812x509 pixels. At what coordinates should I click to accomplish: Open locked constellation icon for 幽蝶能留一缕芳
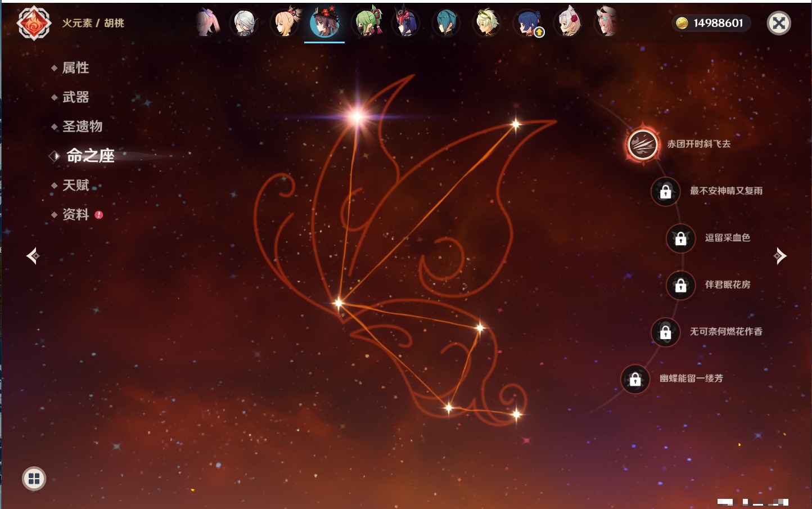tap(635, 379)
